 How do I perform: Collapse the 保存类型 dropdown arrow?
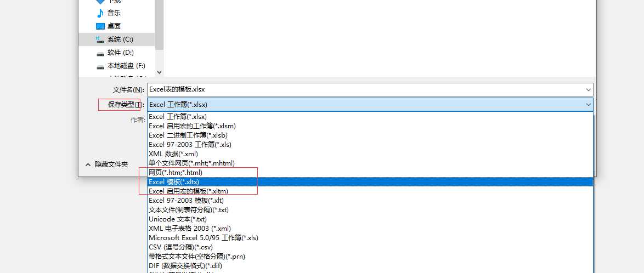point(589,105)
